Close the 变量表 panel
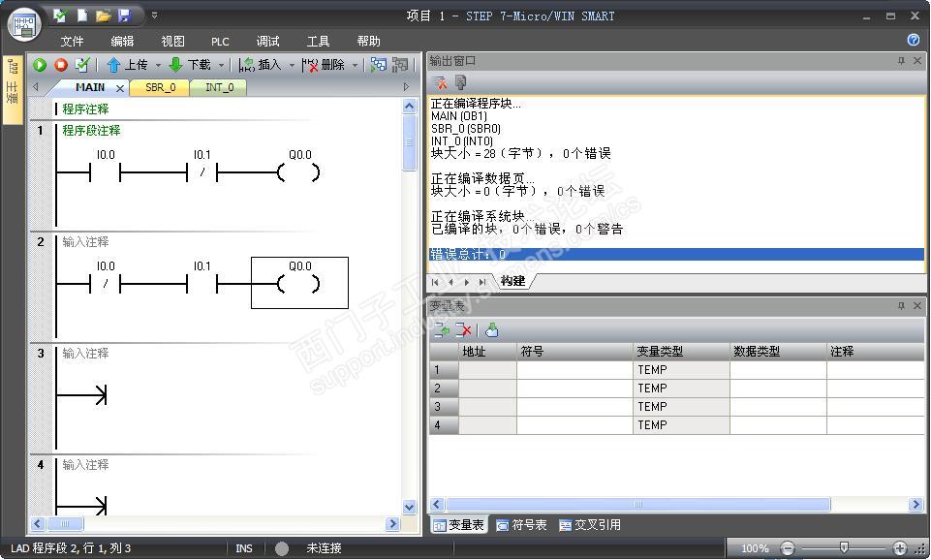 click(917, 305)
